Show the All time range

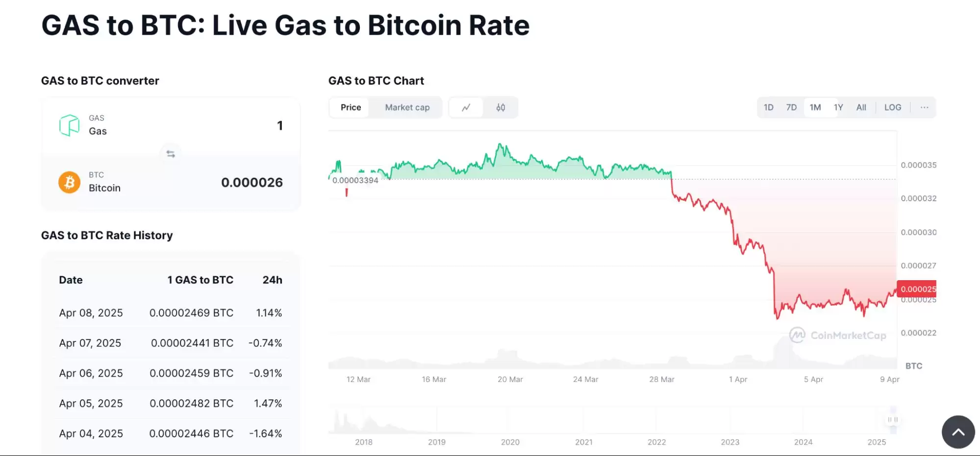[861, 107]
